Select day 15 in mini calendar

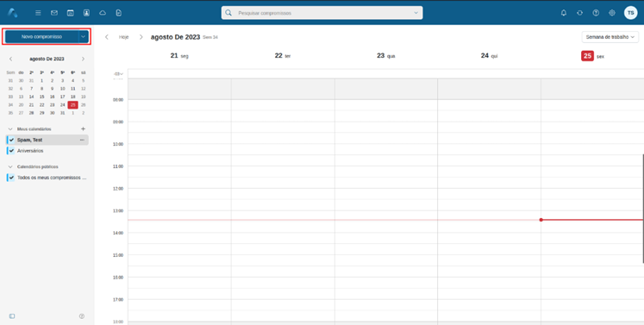coord(42,97)
